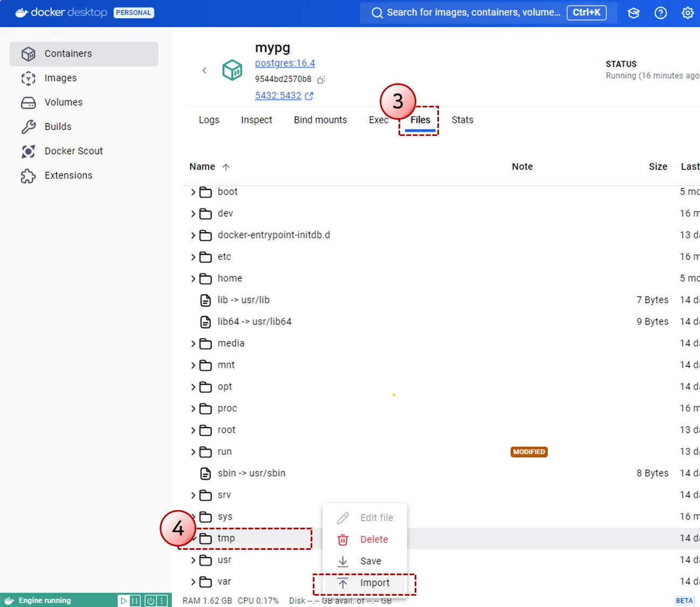The height and width of the screenshot is (607, 700).
Task: Click the var folder icon
Action: [205, 582]
